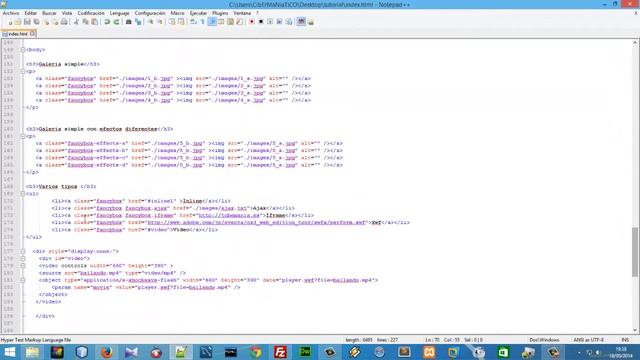Zoom in using the toolbar icon
Viewport: 640px width, 360px height.
point(150,22)
